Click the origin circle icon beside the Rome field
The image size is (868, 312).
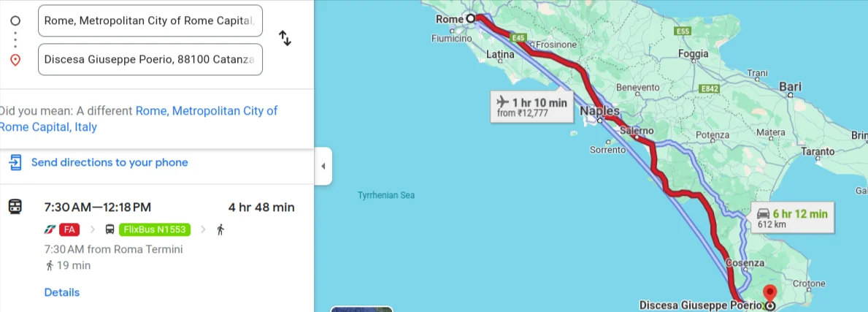(x=15, y=20)
